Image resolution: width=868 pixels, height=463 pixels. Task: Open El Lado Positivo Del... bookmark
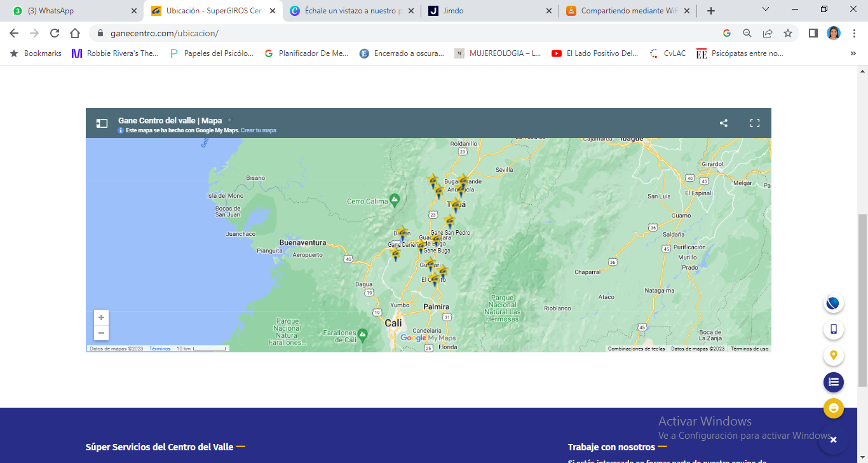(595, 53)
